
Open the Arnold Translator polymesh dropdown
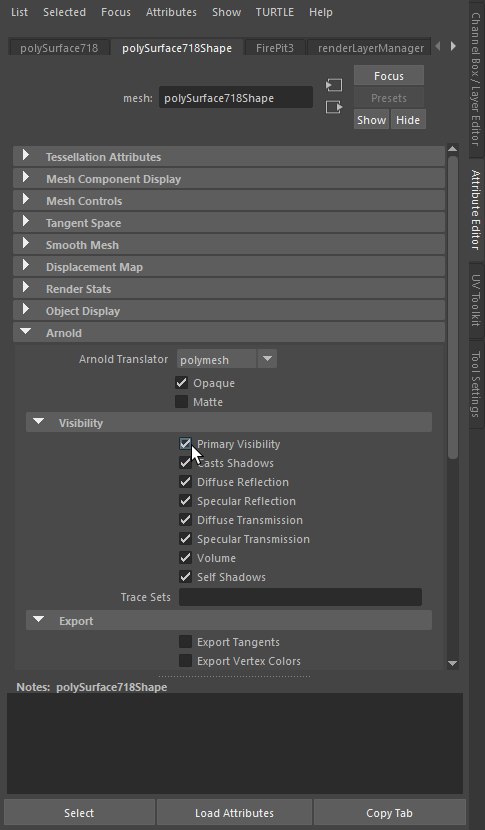[226, 359]
